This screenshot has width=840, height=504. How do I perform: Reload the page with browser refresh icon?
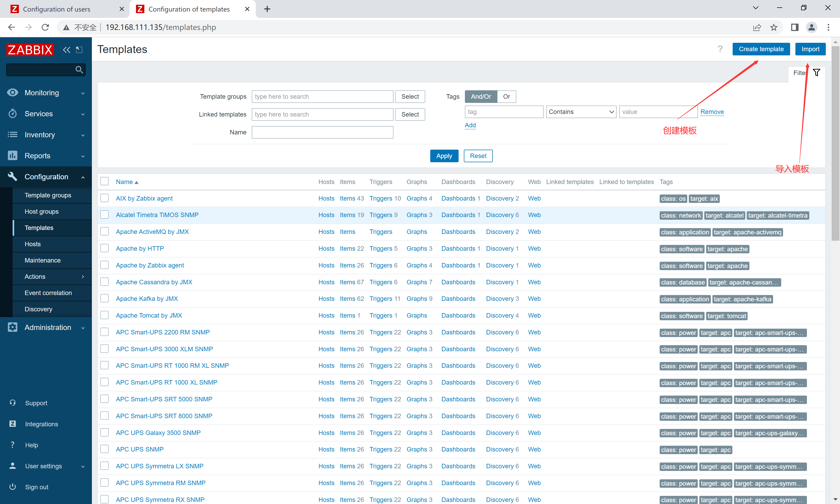click(45, 27)
